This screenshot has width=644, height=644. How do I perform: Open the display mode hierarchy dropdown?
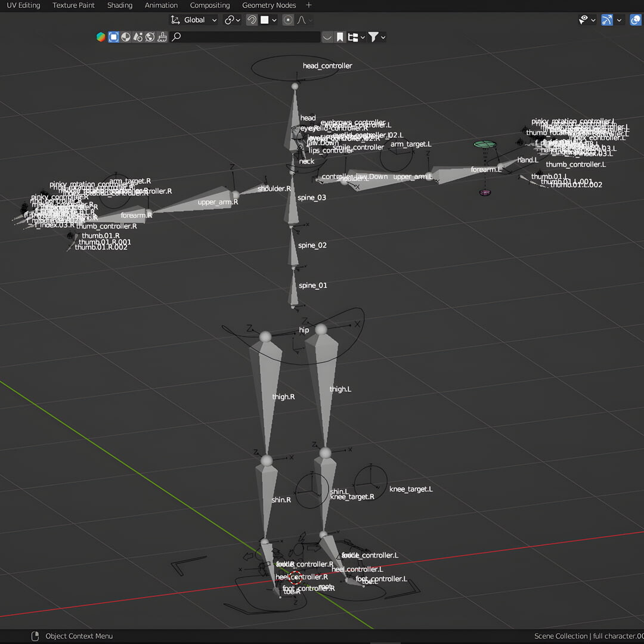[x=357, y=37]
